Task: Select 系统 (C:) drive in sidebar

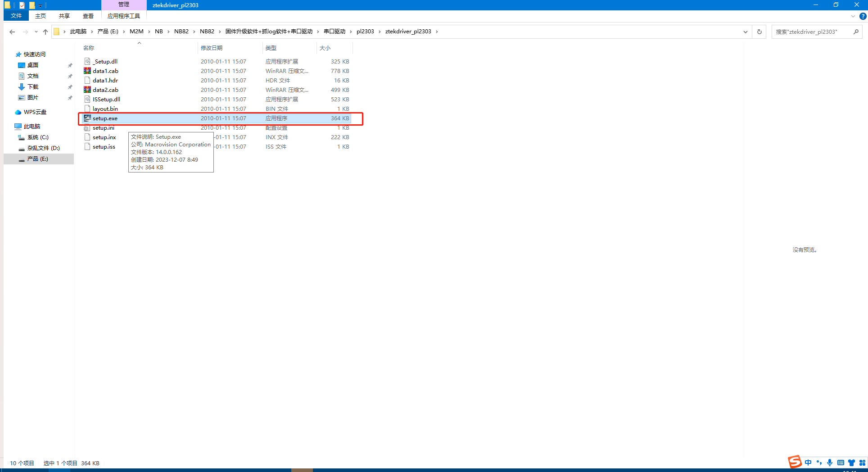Action: (38, 137)
